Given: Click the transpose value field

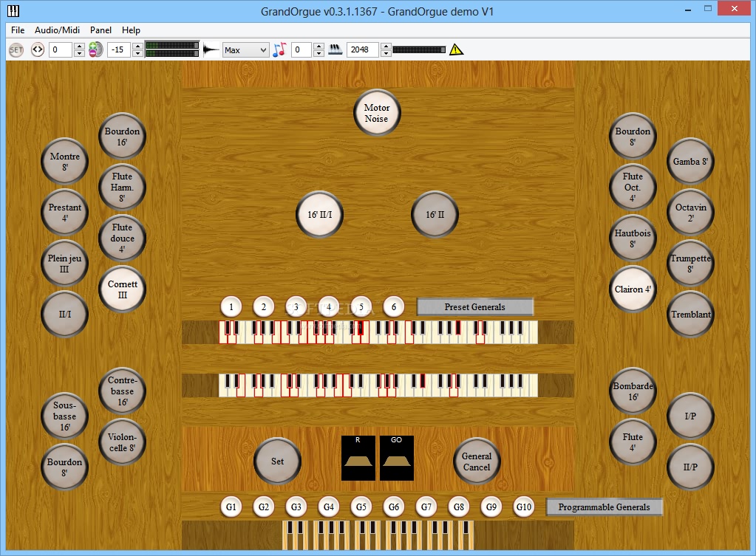Looking at the screenshot, I should point(302,49).
